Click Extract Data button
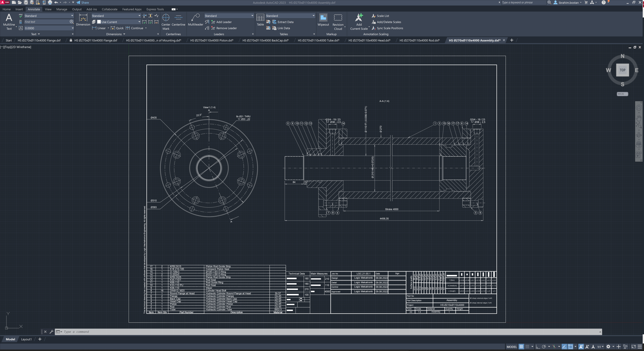 pyautogui.click(x=285, y=22)
